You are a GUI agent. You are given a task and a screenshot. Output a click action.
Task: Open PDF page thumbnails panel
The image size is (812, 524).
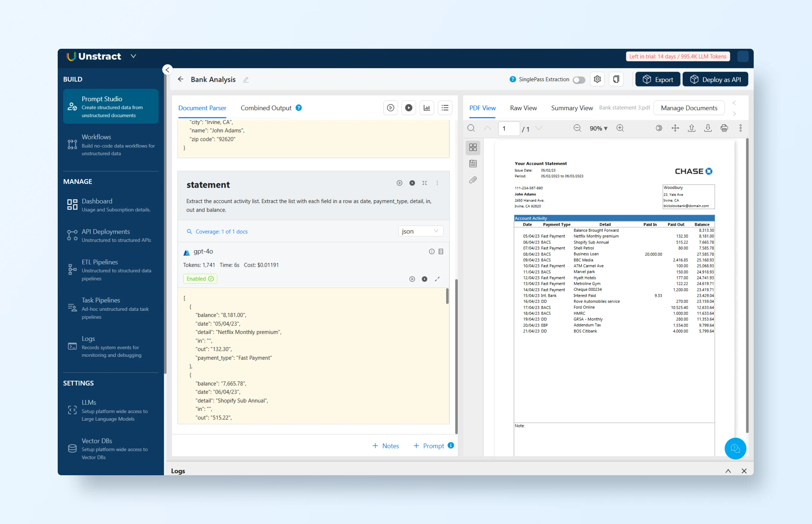[473, 147]
